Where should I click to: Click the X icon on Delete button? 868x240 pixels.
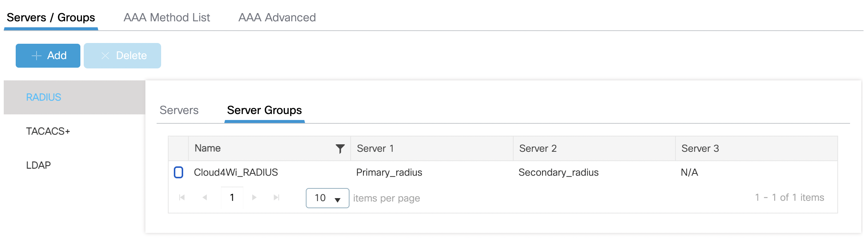[x=105, y=56]
